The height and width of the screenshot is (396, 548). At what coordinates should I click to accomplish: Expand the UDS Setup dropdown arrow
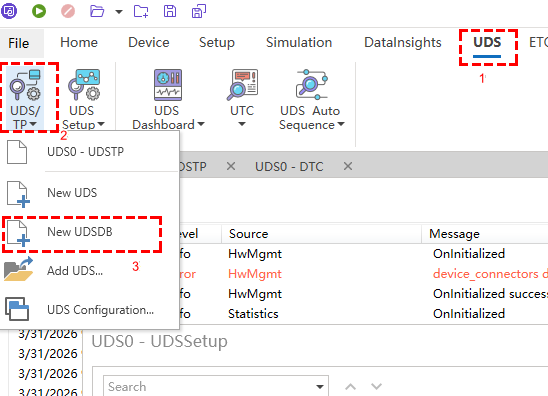point(101,124)
